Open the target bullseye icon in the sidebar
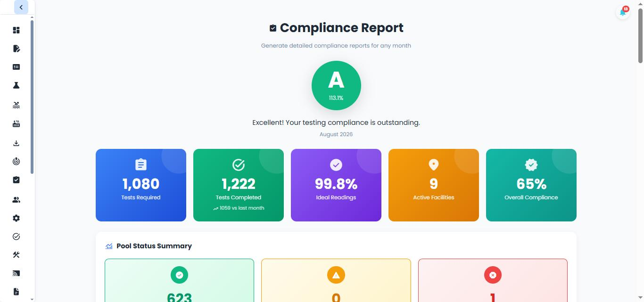 [x=16, y=162]
